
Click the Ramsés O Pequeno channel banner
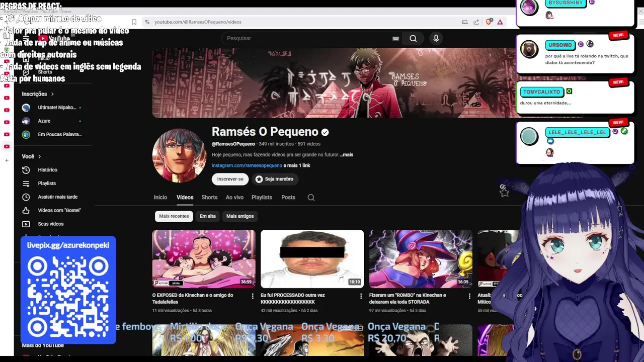334,83
